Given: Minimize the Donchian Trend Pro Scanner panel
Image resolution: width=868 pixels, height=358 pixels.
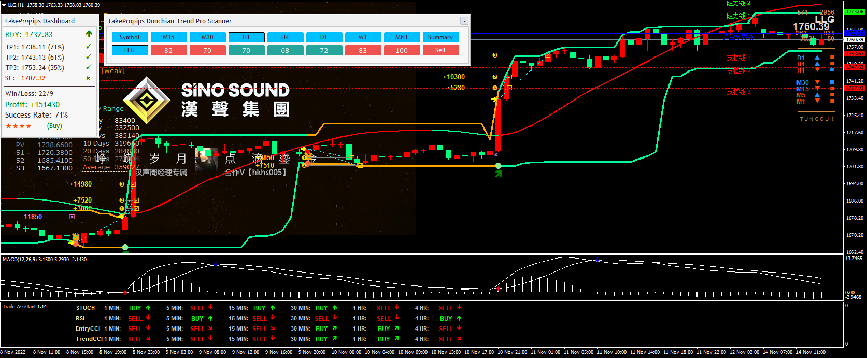Looking at the screenshot, I should pyautogui.click(x=464, y=21).
